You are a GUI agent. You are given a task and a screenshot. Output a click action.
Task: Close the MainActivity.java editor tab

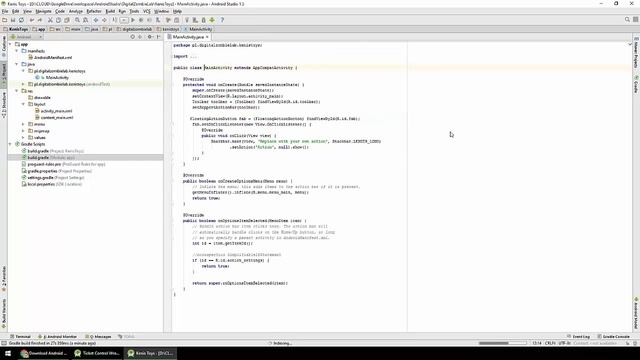tap(207, 37)
